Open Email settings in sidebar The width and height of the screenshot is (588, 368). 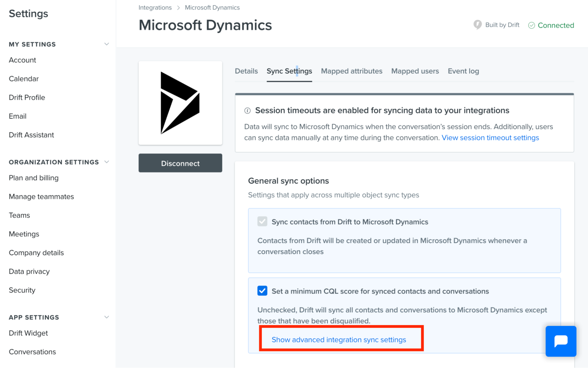[x=18, y=116]
